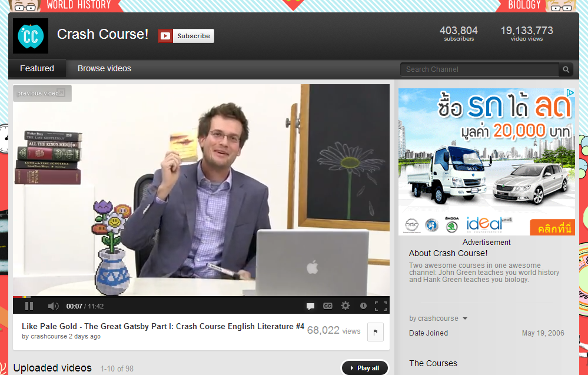Click the channel search magnifier icon
The image size is (588, 375).
coord(566,69)
